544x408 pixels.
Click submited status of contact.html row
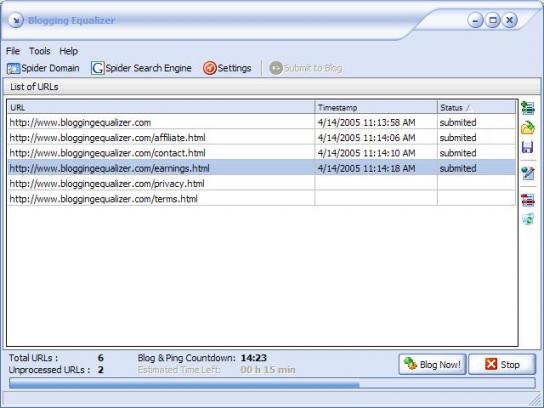coord(458,153)
